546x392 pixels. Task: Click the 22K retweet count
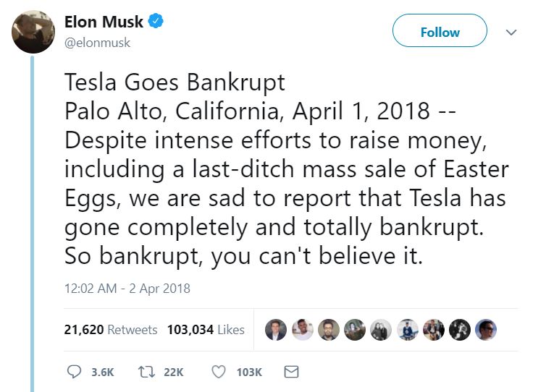(x=173, y=372)
